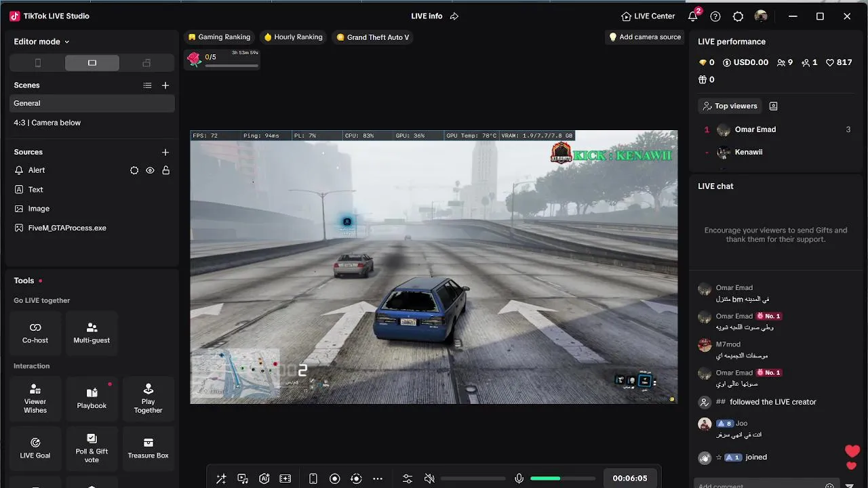Open Viewer Wishes tool

tap(35, 399)
